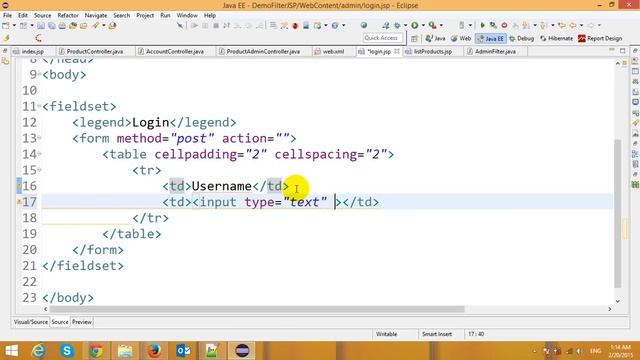Click the red ladybug coverage icon
The height and width of the screenshot is (360, 640).
click(295, 25)
